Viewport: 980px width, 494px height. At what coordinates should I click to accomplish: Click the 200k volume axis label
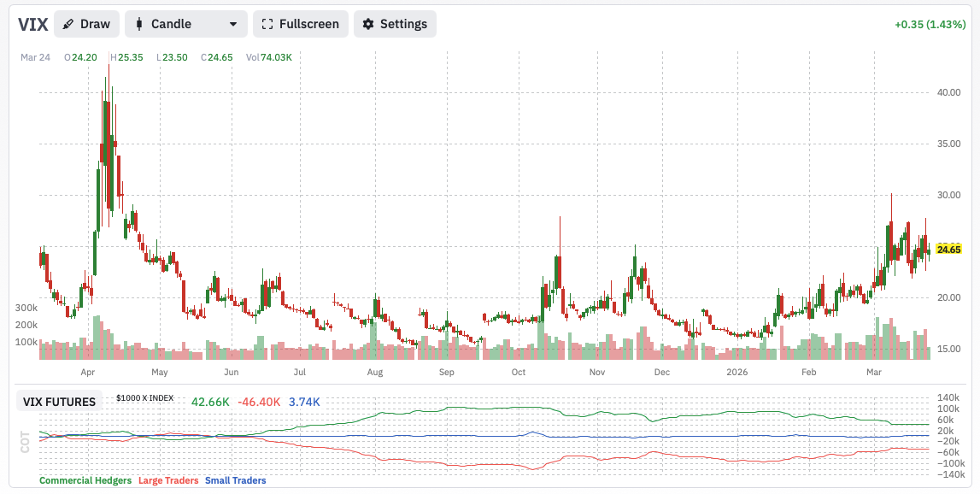26,325
